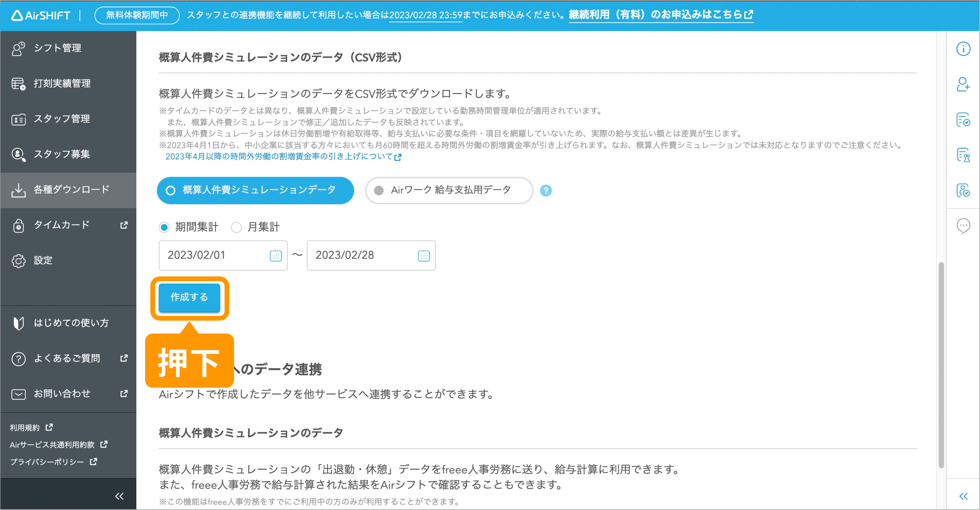The image size is (980, 510).
Task: Click the 作成する button
Action: point(189,297)
